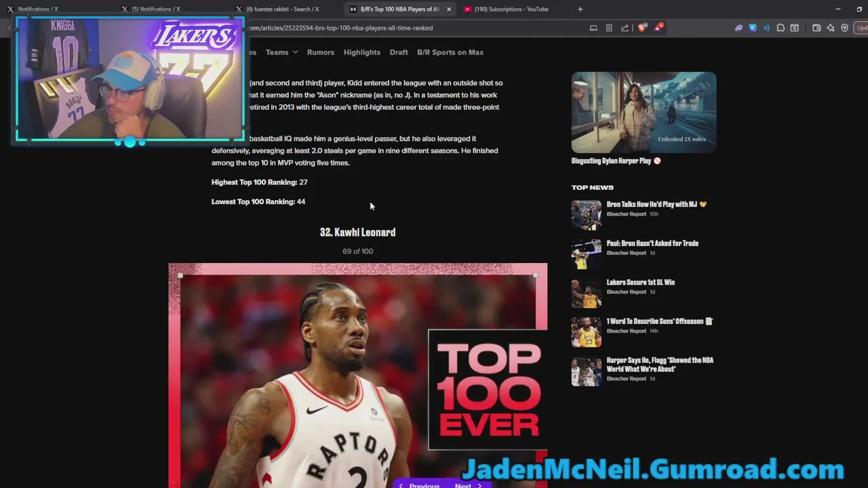
Task: Open the Draft nav link
Action: 399,52
